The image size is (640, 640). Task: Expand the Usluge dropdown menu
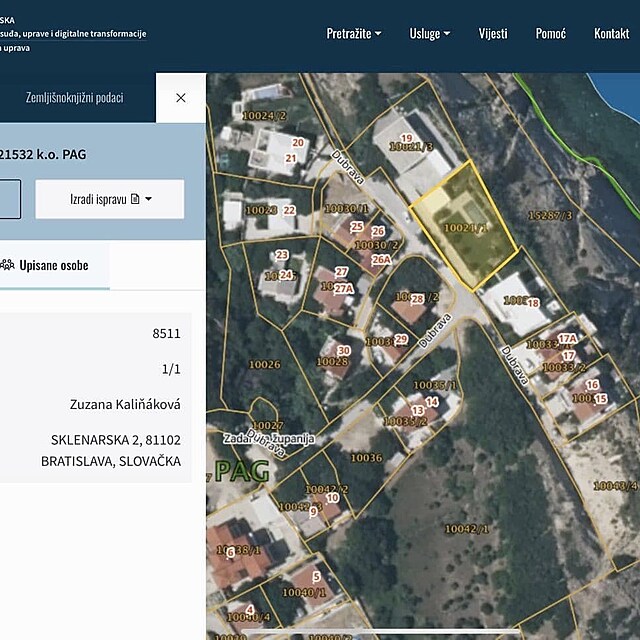tap(430, 33)
